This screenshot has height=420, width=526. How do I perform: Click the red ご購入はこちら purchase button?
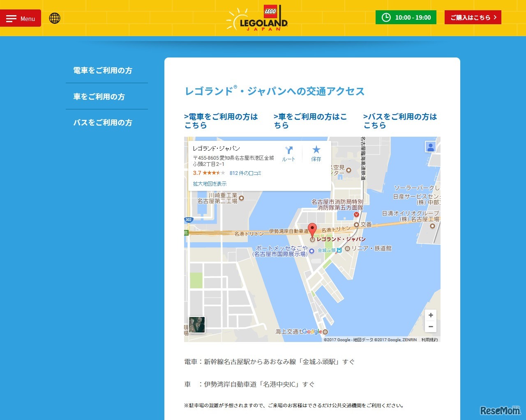coord(473,17)
